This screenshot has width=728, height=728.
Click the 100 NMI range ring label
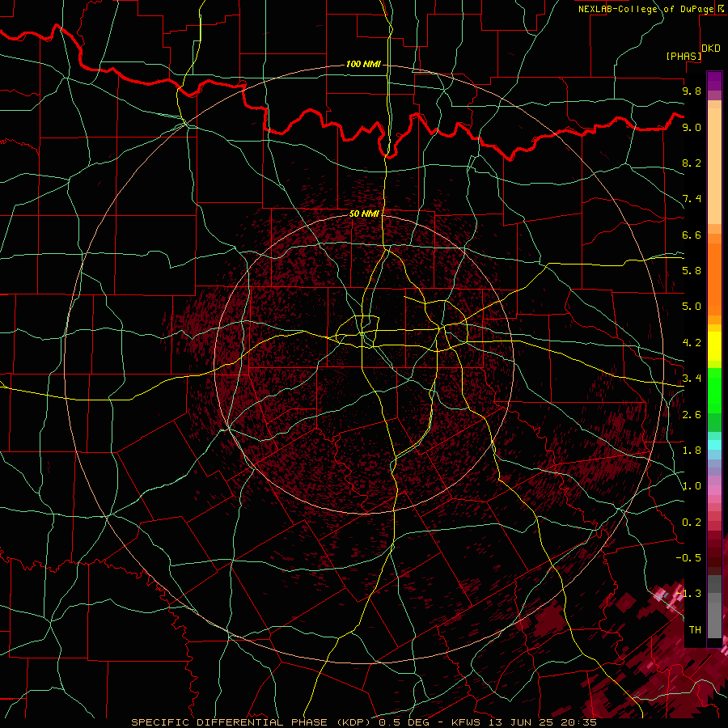pyautogui.click(x=363, y=64)
